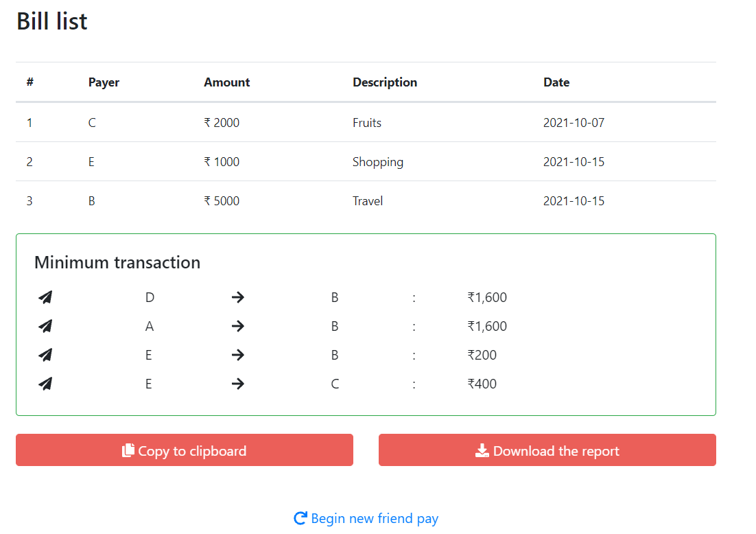Click the Date header in the bill table

click(x=556, y=82)
